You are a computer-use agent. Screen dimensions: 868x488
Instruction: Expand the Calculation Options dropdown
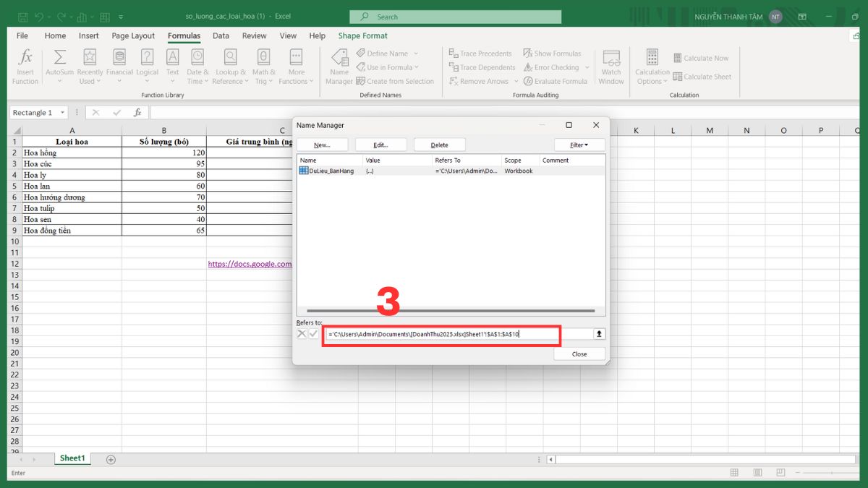click(652, 67)
